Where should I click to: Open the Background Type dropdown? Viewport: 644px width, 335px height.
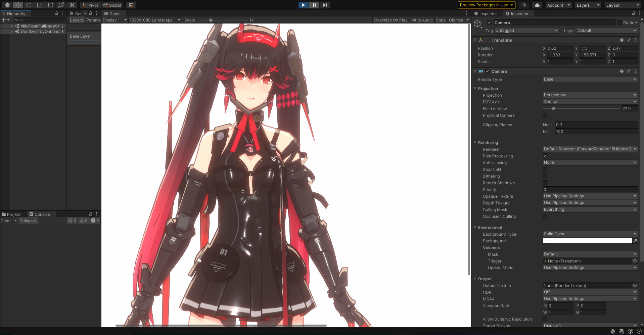coord(590,234)
